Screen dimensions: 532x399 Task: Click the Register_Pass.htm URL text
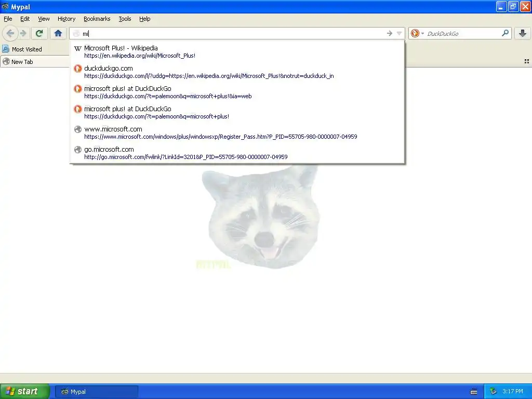220,137
